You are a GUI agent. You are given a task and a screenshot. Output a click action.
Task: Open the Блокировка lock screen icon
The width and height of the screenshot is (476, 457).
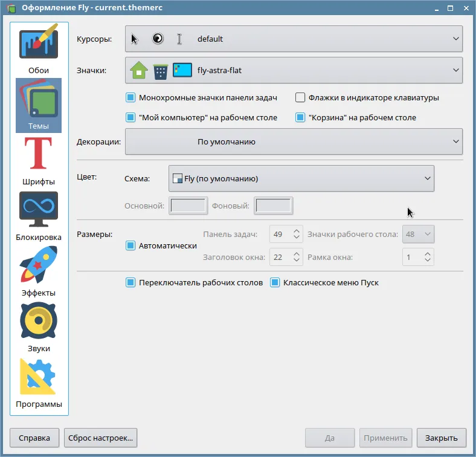click(39, 209)
